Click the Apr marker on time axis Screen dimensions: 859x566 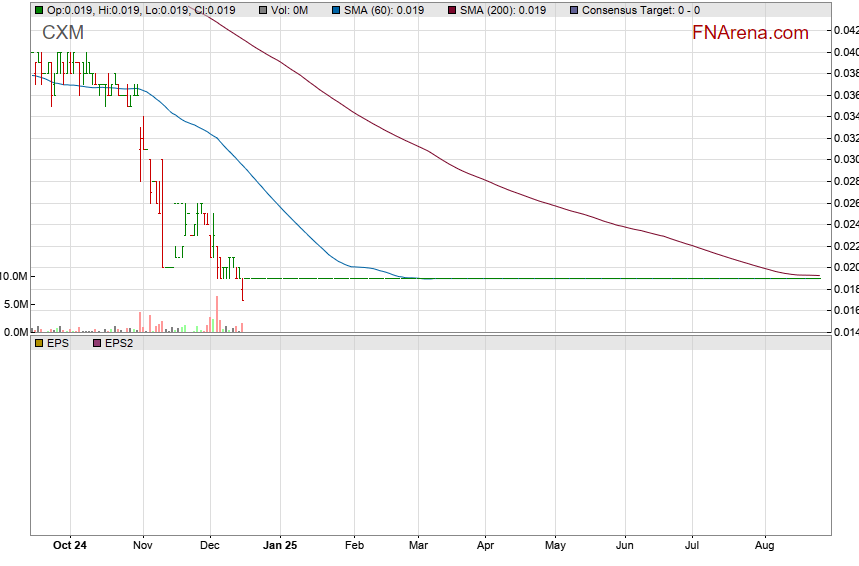click(x=486, y=546)
